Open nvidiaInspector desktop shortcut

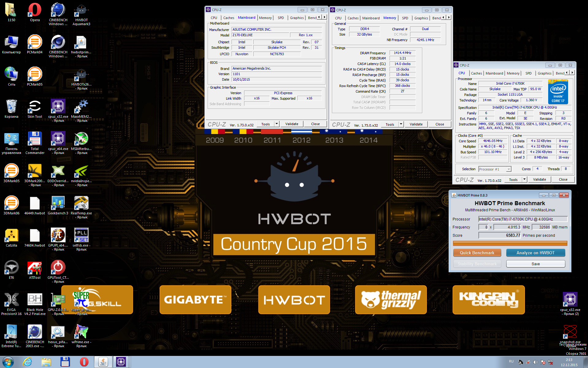click(x=81, y=175)
